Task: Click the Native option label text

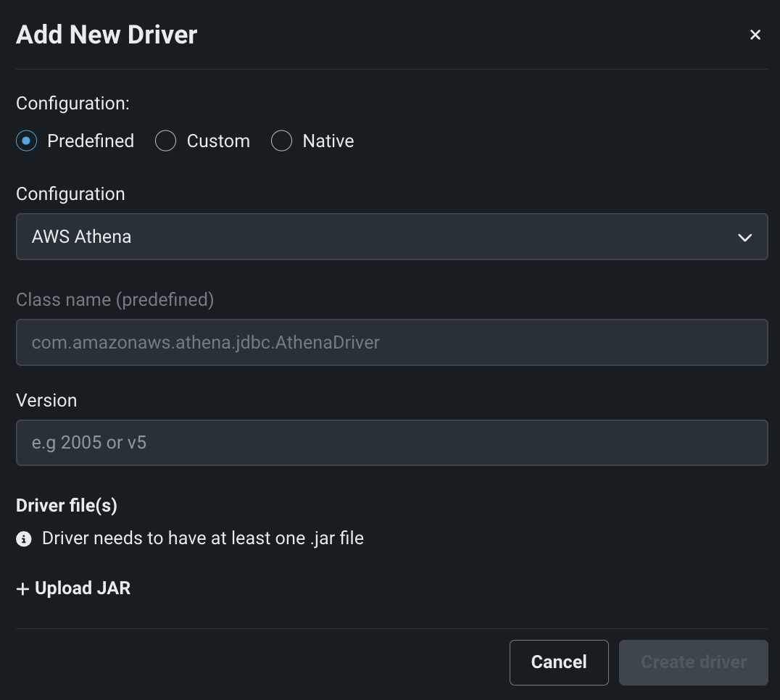Action: (328, 141)
